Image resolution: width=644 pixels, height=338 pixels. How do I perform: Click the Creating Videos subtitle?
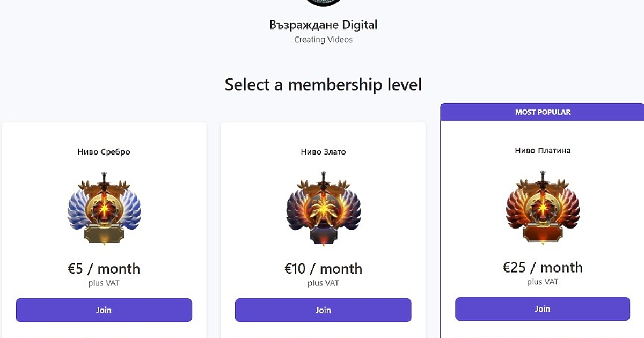323,40
